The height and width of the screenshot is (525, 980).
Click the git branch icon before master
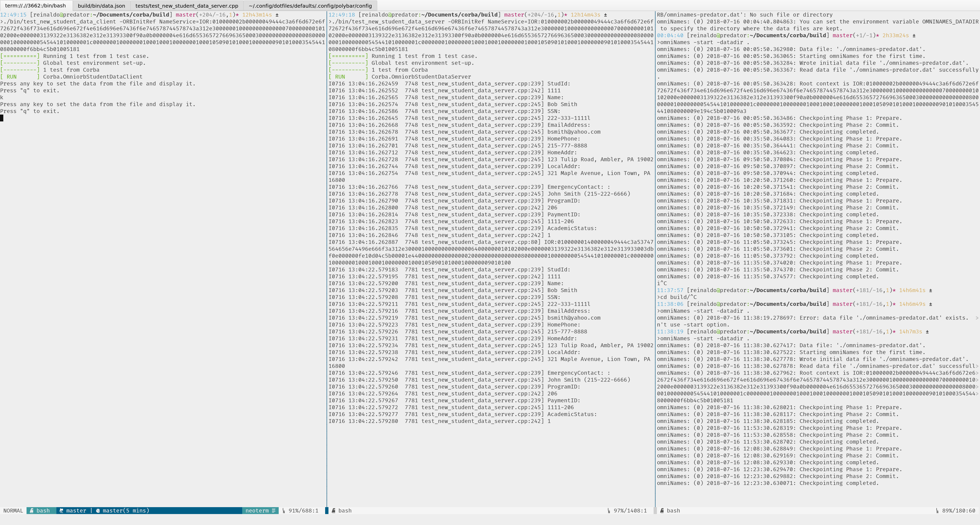(x=61, y=510)
